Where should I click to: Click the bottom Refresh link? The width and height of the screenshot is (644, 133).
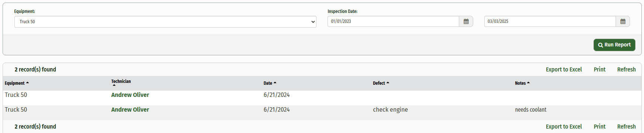pos(626,126)
